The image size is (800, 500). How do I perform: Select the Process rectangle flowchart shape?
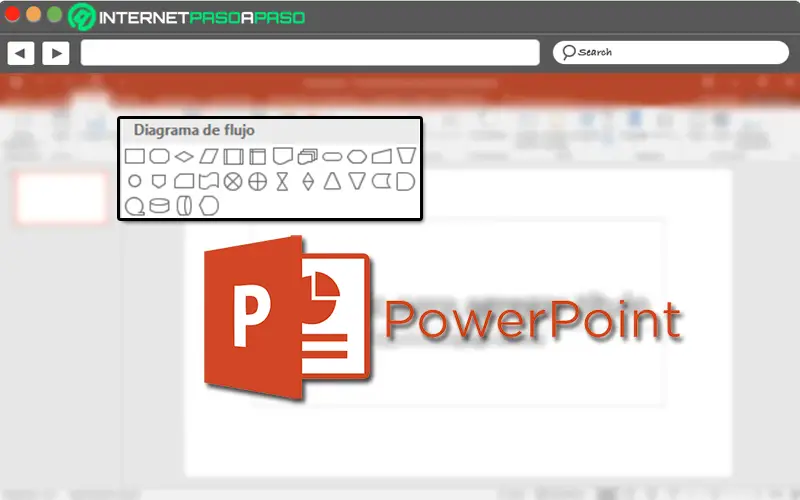135,156
